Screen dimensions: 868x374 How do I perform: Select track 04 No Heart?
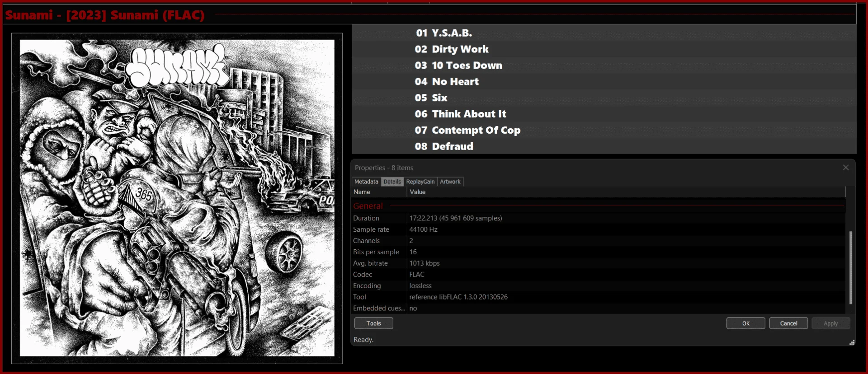[604, 82]
